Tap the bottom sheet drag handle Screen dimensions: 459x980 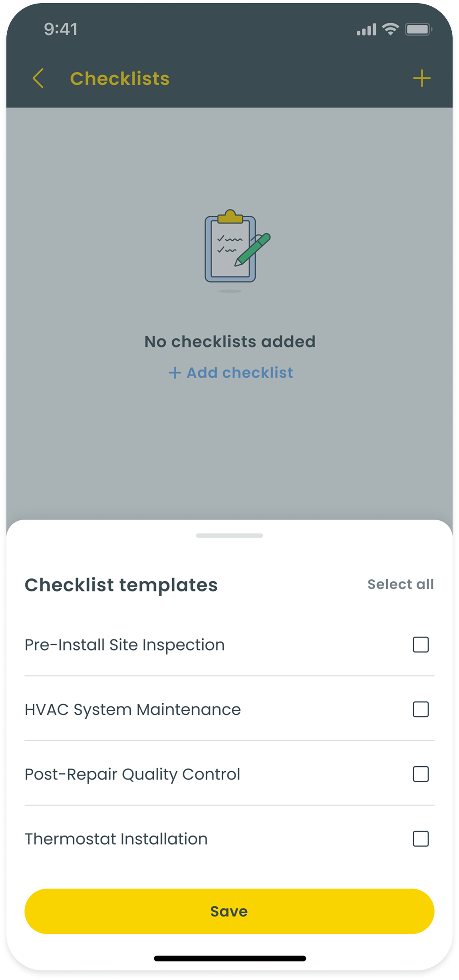[229, 536]
